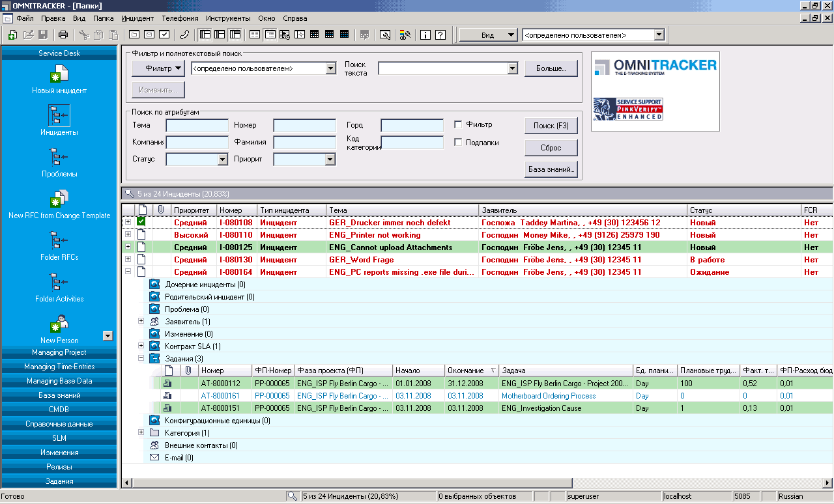Click the telephone handset toolbar icon
834x504 pixels.
tap(184, 35)
